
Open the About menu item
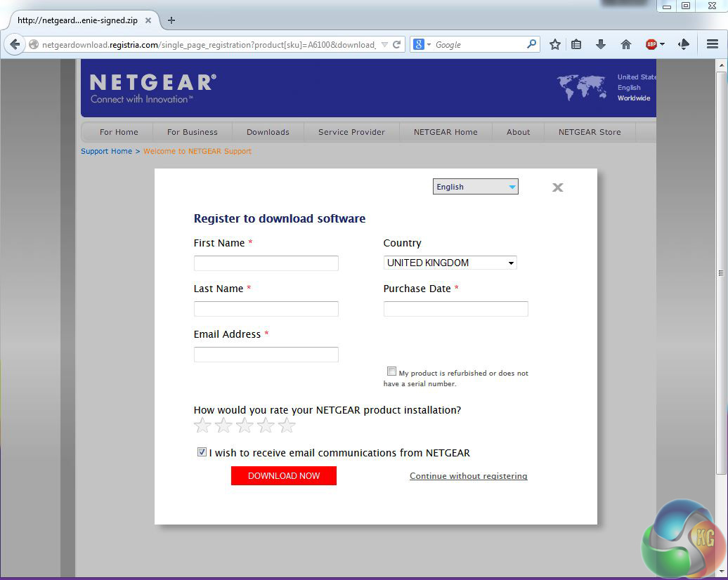tap(518, 132)
